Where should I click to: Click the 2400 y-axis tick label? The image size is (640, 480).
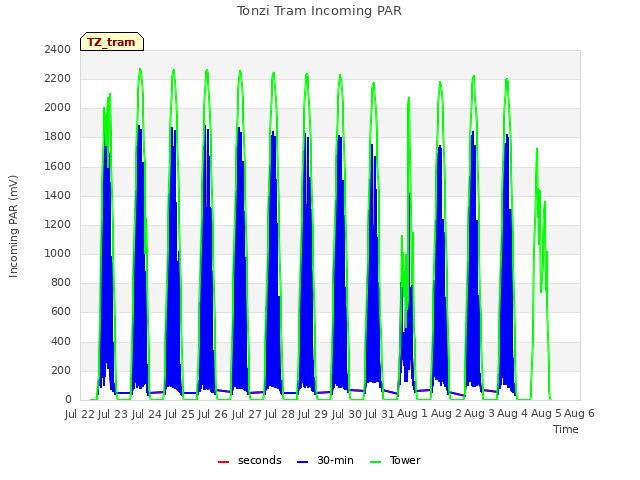pos(58,49)
